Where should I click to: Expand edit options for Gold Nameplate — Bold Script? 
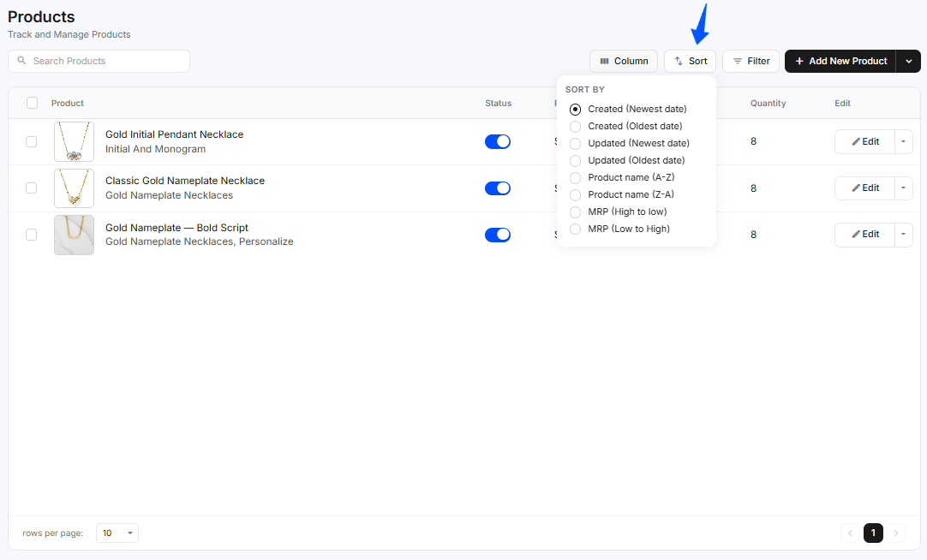[x=903, y=235]
